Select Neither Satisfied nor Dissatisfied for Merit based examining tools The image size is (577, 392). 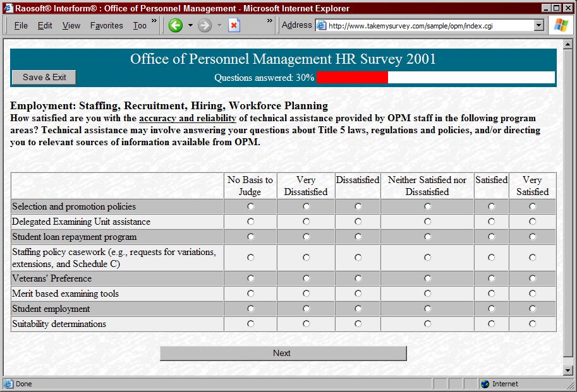427,294
